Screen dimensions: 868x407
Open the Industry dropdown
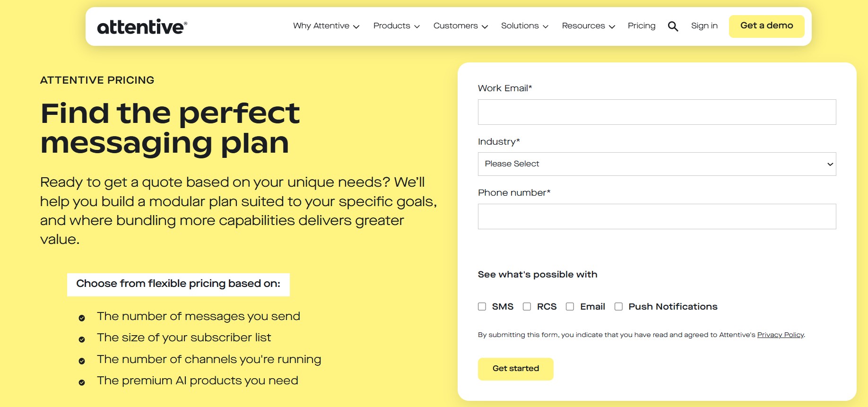coord(656,164)
